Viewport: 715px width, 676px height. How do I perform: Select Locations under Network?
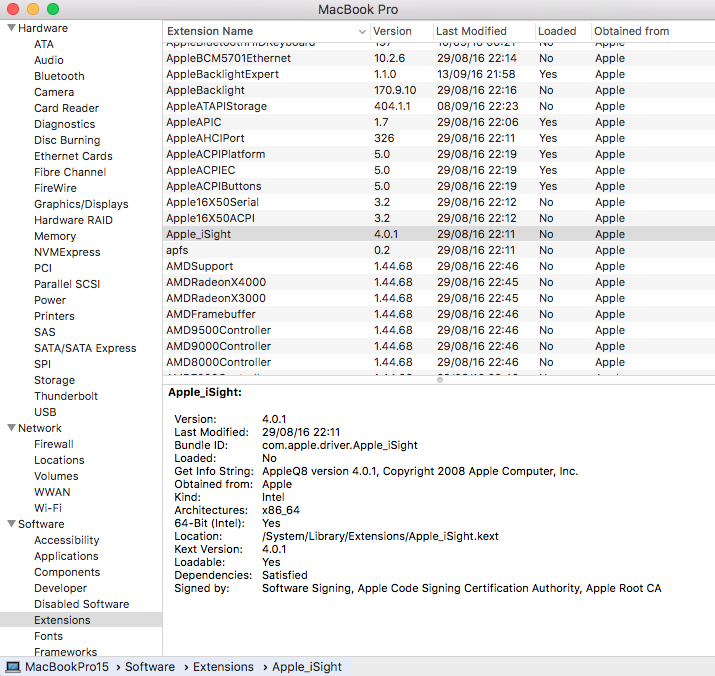point(59,460)
